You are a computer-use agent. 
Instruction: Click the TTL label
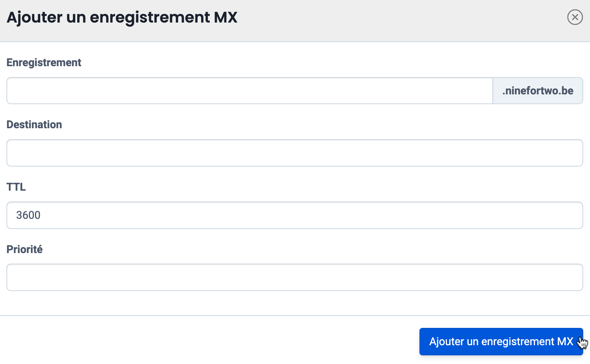(x=16, y=187)
